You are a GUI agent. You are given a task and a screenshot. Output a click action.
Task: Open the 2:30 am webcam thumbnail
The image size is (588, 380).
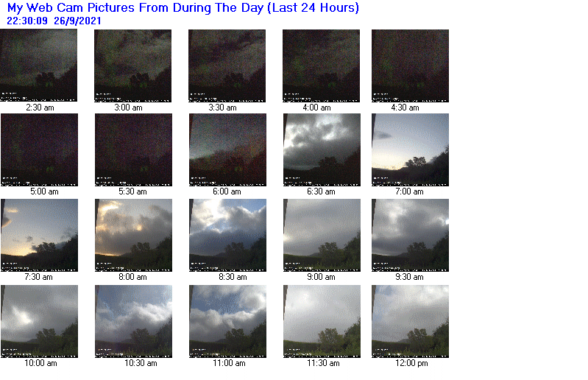38,66
